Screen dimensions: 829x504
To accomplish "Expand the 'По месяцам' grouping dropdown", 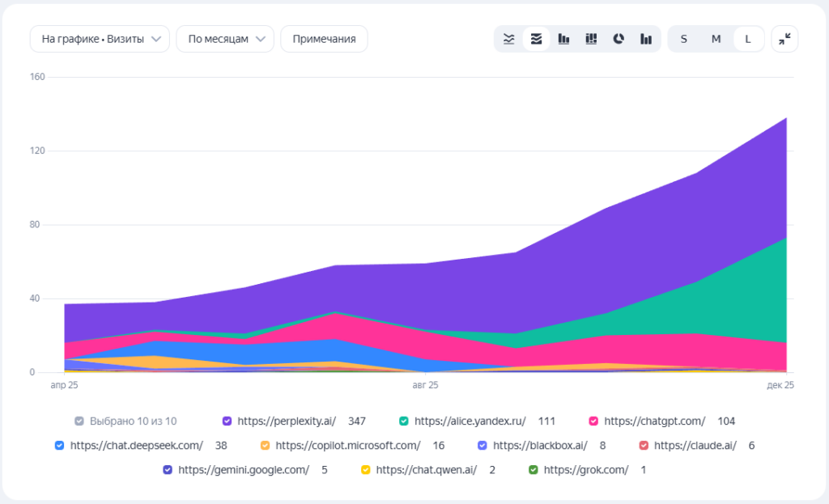I will [224, 39].
